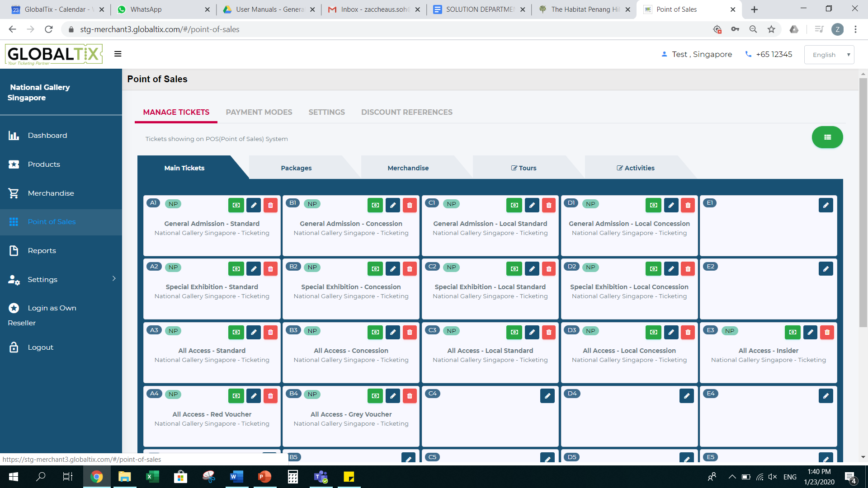
Task: Open the Windows Start menu
Action: 13,477
